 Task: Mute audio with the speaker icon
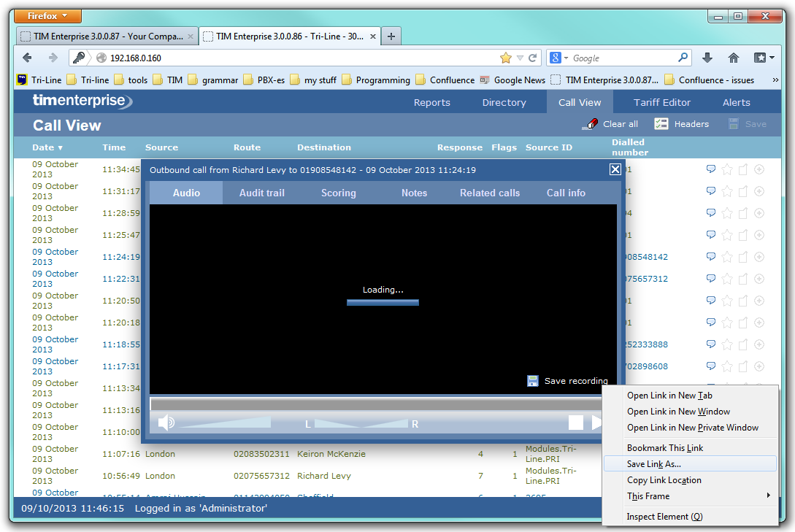coord(166,423)
